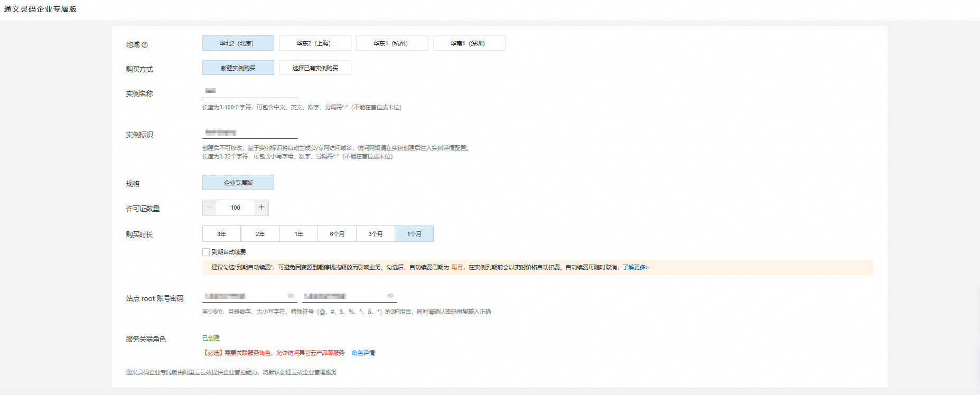980x395 pixels.
Task: Select region 华南1 (深圳)
Action: click(469, 43)
